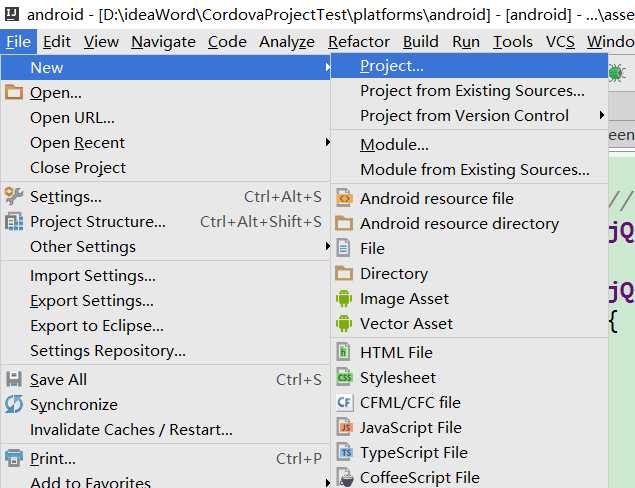Open the Build menu

point(420,42)
